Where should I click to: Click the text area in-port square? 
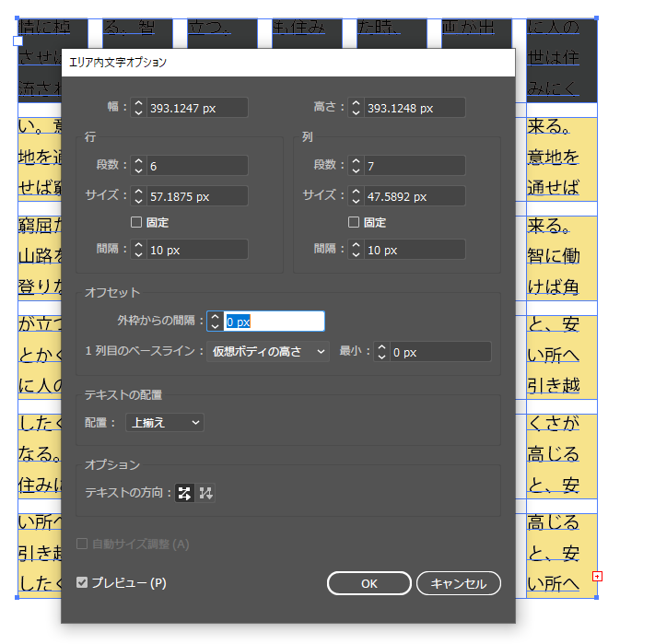tap(18, 41)
